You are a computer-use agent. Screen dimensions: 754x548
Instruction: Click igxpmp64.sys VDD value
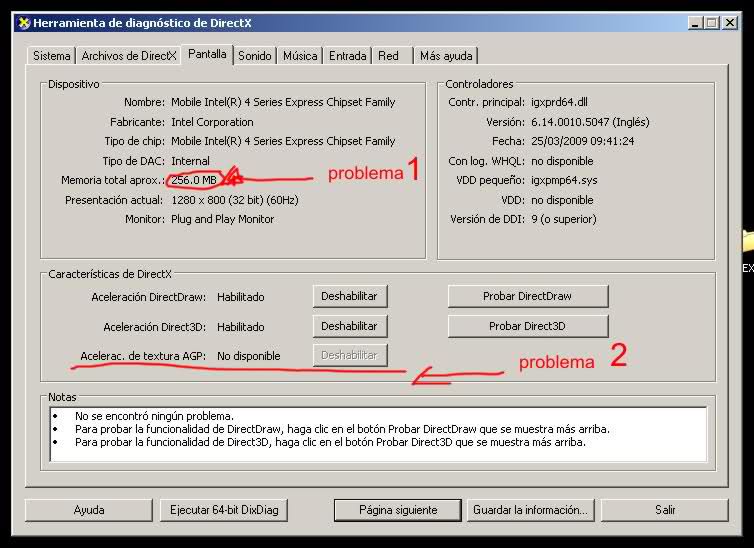564,180
